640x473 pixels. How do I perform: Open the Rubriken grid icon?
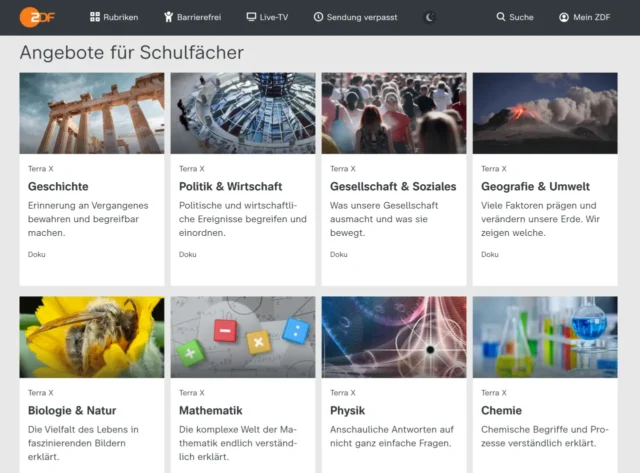point(95,17)
